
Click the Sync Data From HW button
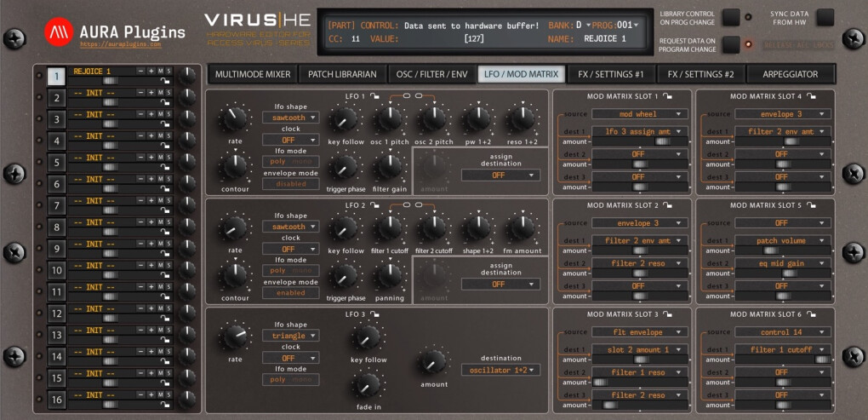click(x=825, y=17)
